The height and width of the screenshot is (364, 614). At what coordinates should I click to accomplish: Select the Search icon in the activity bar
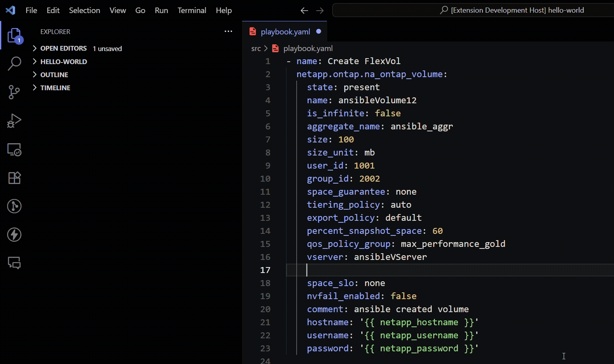(14, 63)
